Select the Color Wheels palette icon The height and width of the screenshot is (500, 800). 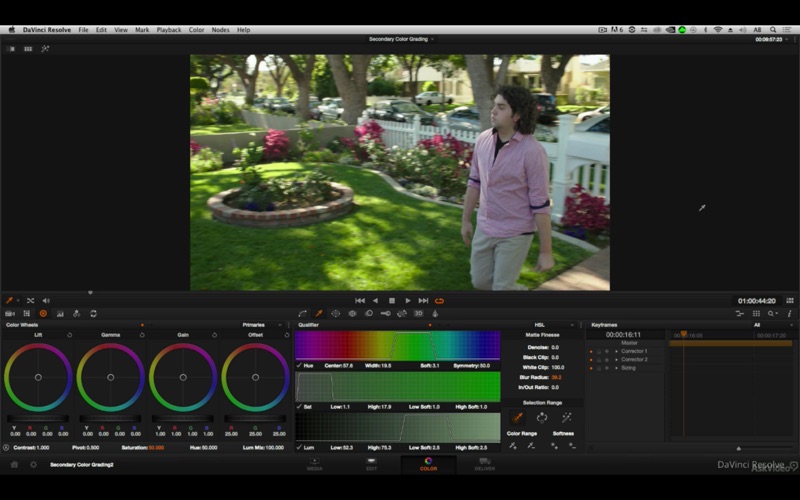point(43,314)
